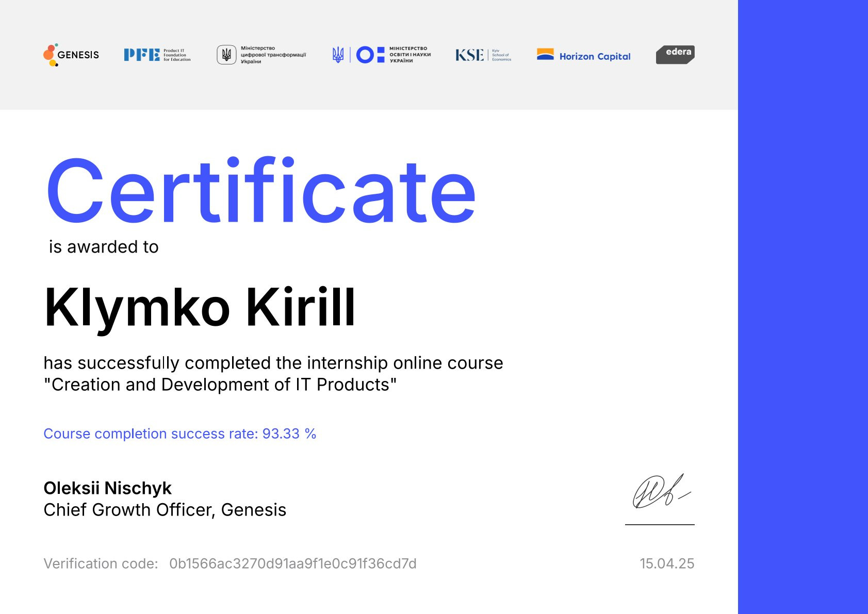This screenshot has width=868, height=614.
Task: Click the date 15.04.25
Action: (666, 563)
